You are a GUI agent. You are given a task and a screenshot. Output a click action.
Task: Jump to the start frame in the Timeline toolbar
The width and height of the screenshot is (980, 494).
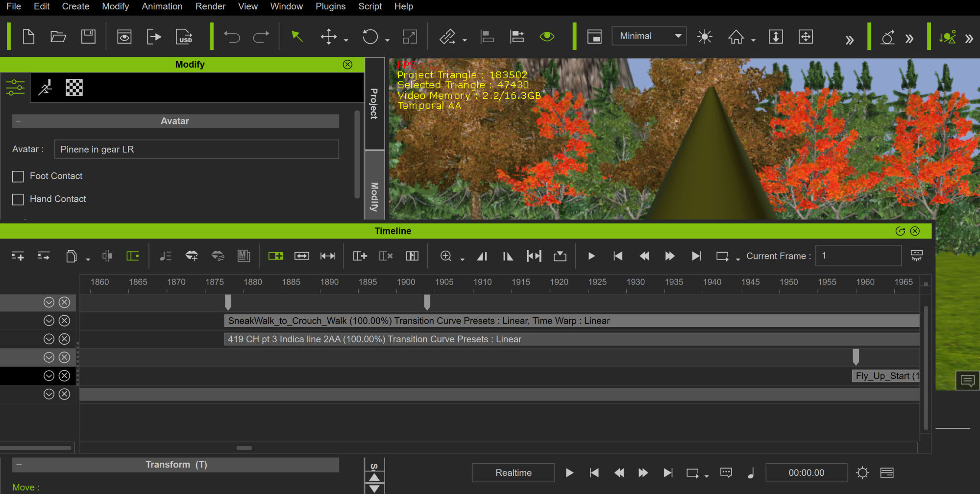(x=618, y=256)
